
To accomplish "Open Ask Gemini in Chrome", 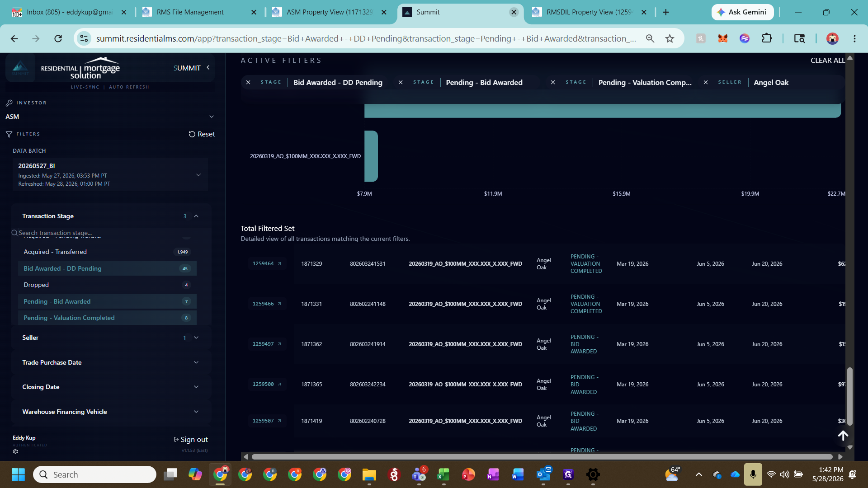I will pos(743,12).
